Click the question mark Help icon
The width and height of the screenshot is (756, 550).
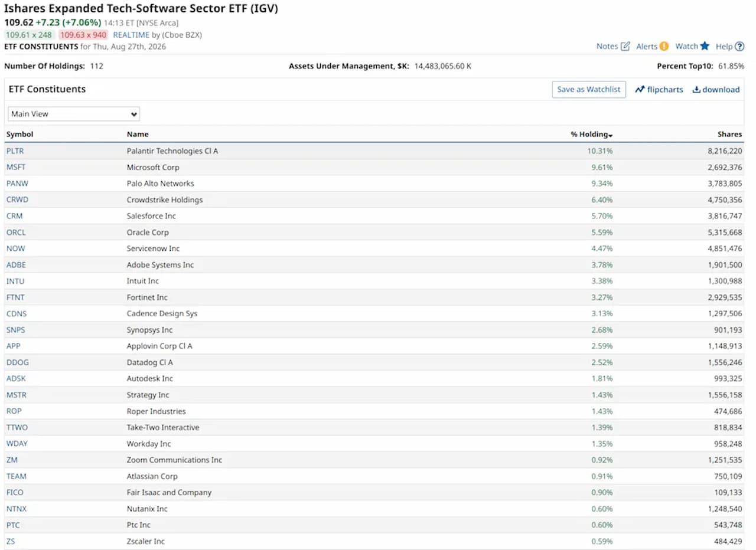[x=739, y=46]
